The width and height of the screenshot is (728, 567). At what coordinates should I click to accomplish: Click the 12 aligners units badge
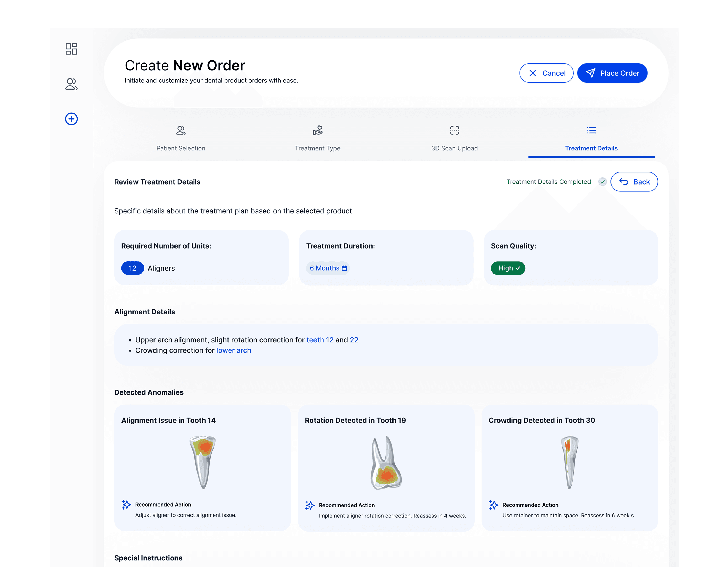tap(132, 268)
